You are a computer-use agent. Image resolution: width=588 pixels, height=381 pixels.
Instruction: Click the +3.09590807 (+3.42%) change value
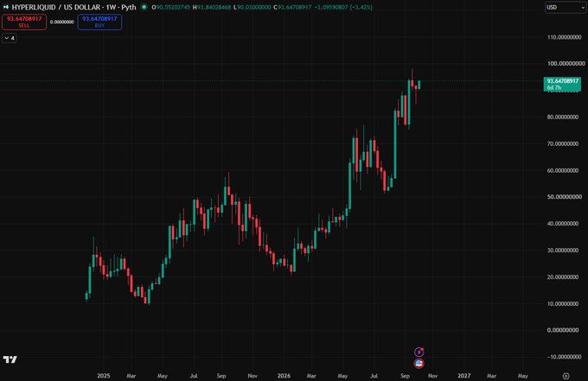click(343, 7)
